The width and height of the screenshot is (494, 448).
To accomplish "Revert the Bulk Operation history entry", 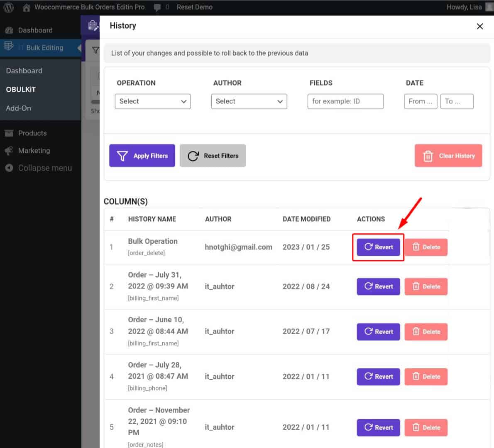I will pyautogui.click(x=378, y=247).
